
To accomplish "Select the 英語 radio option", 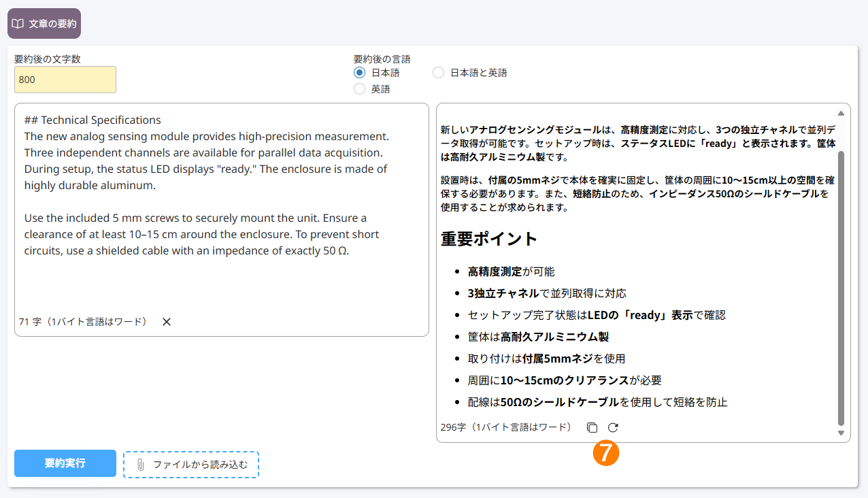I will pyautogui.click(x=360, y=89).
